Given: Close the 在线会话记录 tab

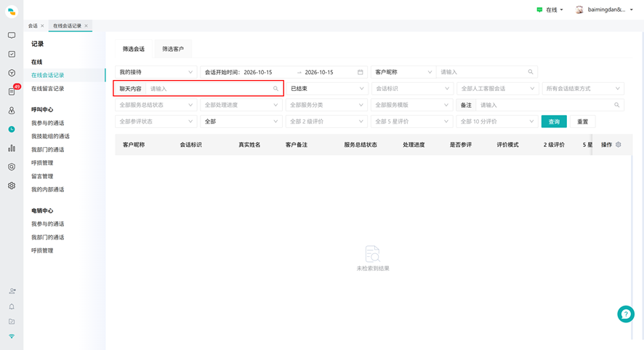Looking at the screenshot, I should click(86, 25).
